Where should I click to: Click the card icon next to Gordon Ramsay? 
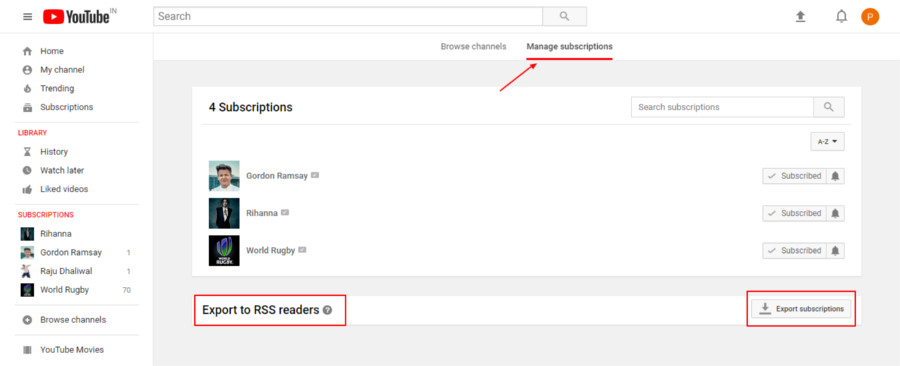pos(315,175)
